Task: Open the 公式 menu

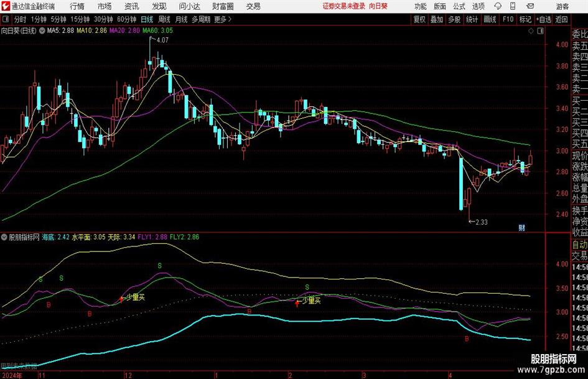Action: click(459, 6)
